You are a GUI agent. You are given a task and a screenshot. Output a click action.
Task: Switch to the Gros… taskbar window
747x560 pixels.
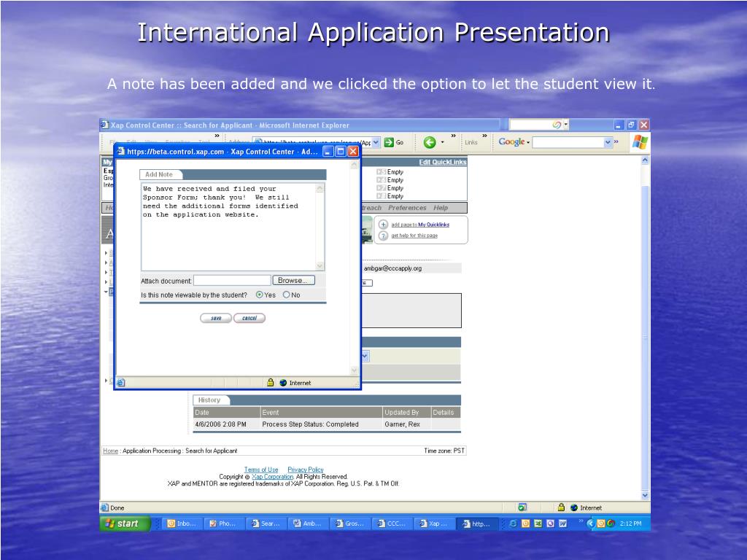point(351,524)
